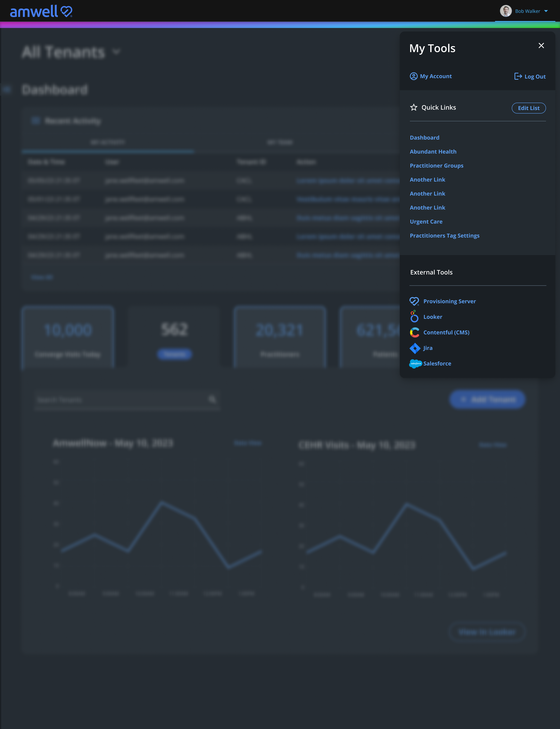
Task: Open Practitioners Tag Settings link
Action: click(x=444, y=236)
